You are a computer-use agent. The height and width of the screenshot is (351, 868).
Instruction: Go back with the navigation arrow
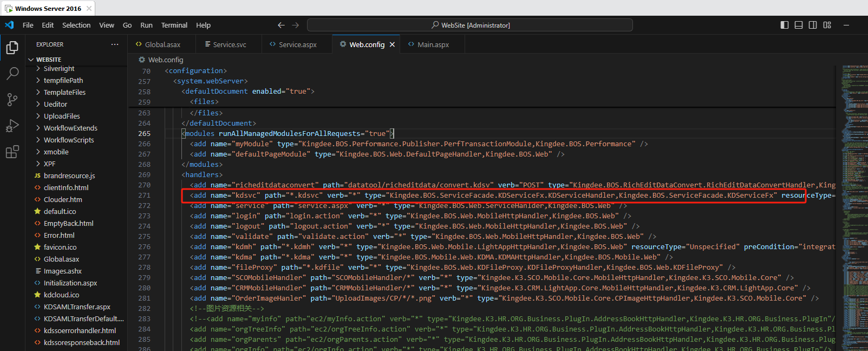click(x=281, y=25)
